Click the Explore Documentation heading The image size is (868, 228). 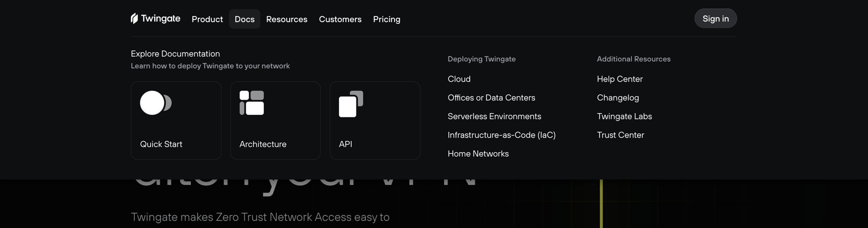click(175, 54)
